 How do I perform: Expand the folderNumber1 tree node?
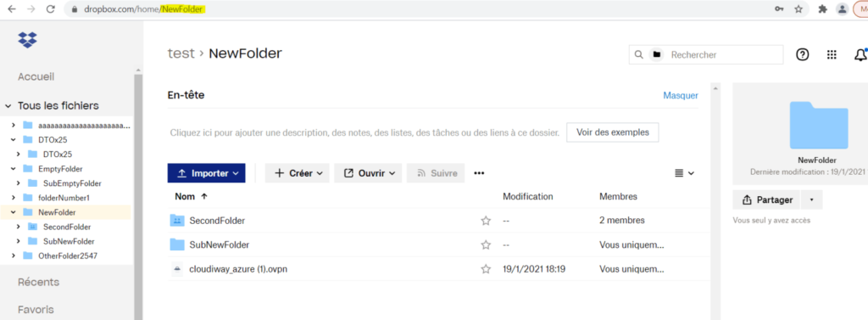pyautogui.click(x=14, y=198)
